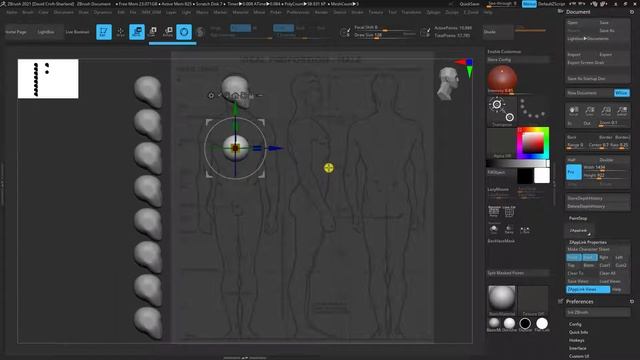Expand the Hotkeys section

577,340
